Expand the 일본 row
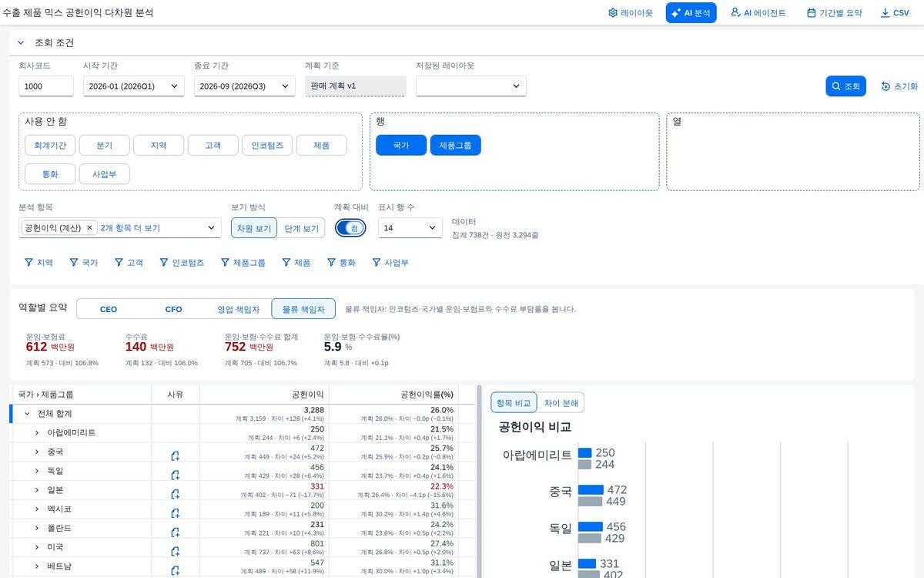924x578 pixels. pos(36,490)
